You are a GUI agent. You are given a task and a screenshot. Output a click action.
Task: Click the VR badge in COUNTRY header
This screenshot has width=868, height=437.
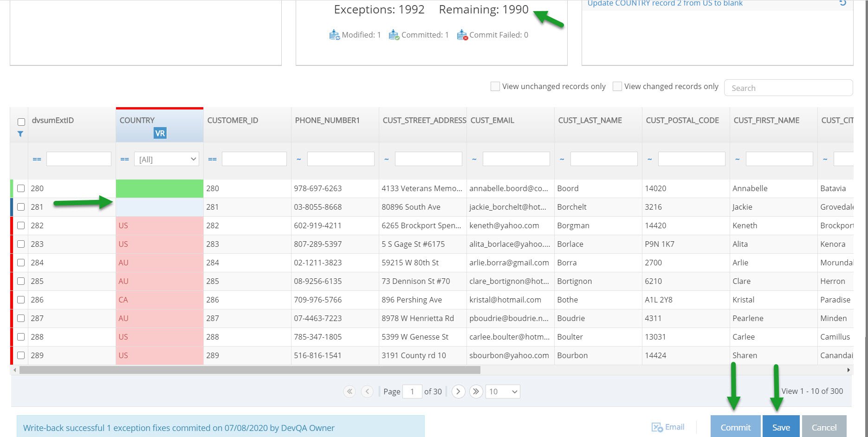point(160,133)
